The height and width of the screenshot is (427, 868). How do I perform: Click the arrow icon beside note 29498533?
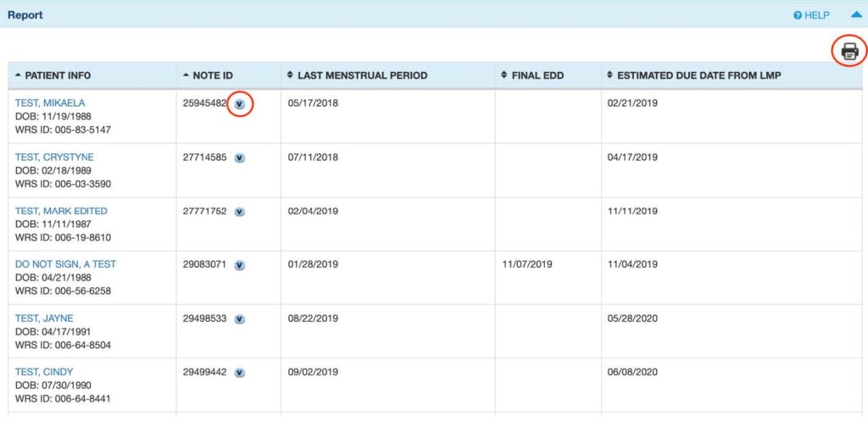240,319
